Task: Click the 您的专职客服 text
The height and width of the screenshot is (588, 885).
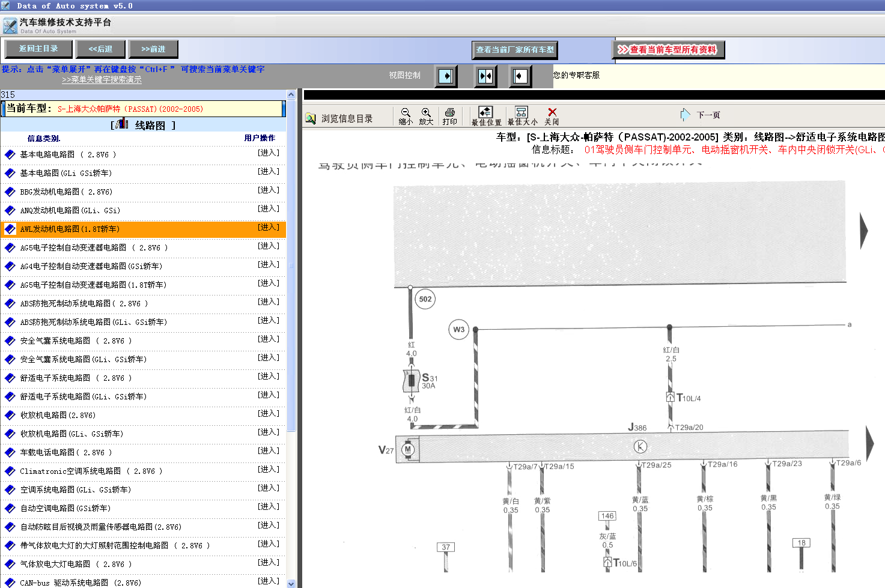Action: click(x=577, y=75)
